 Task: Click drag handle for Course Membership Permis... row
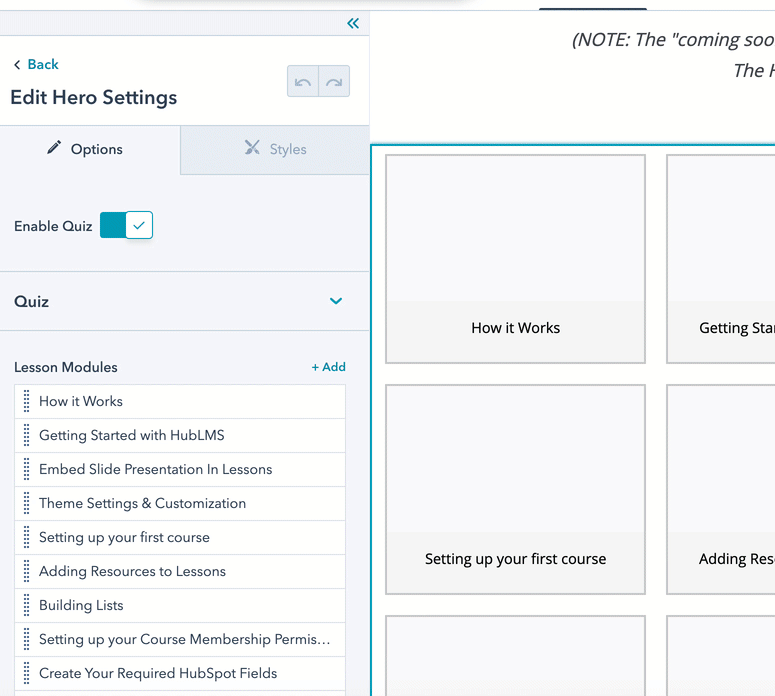point(27,640)
